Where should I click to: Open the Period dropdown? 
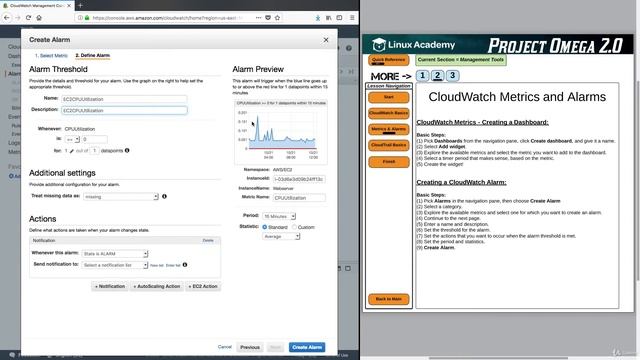(279, 216)
